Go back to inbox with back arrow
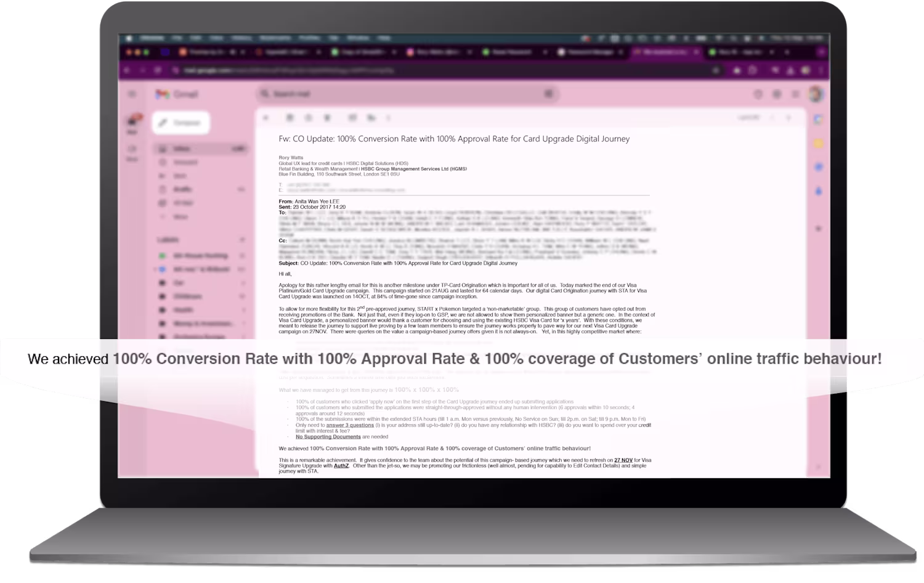 pos(266,118)
